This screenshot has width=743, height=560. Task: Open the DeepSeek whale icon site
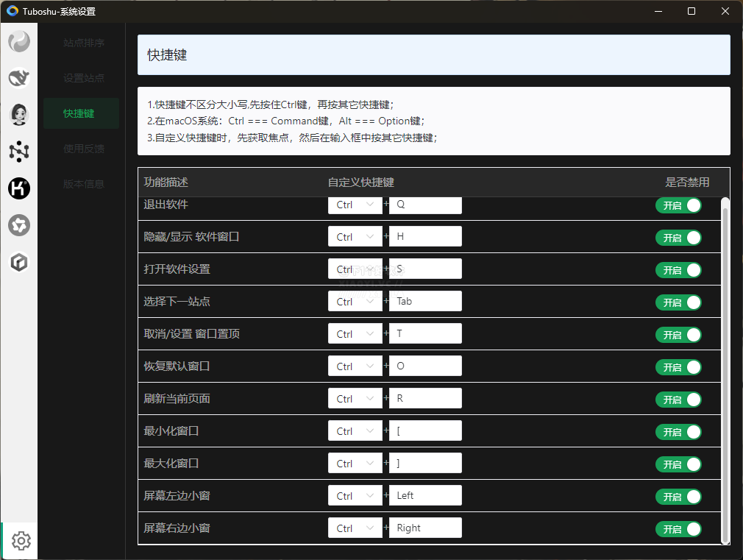click(19, 78)
